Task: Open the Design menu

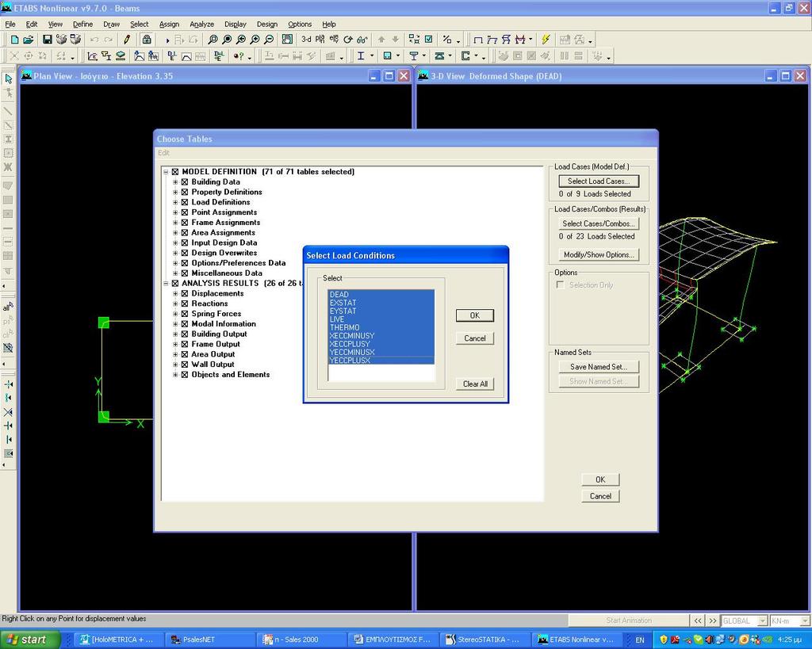Action: tap(266, 25)
